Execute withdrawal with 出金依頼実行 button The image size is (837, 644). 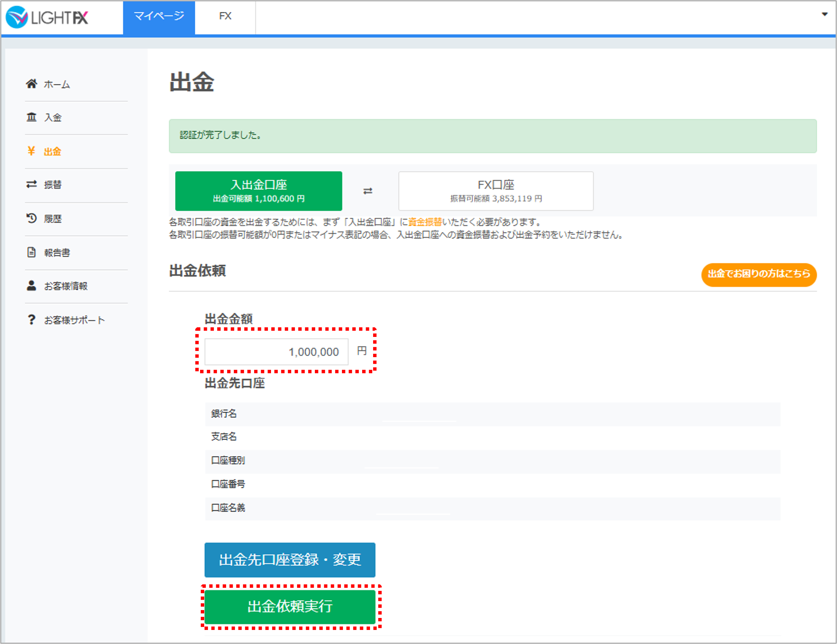click(x=290, y=607)
